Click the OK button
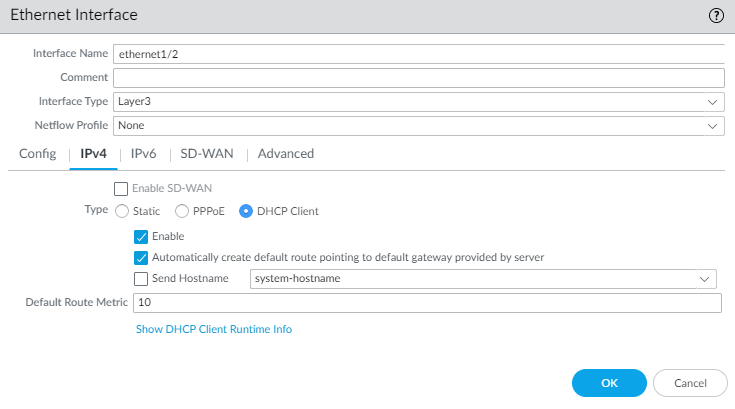 (x=609, y=383)
